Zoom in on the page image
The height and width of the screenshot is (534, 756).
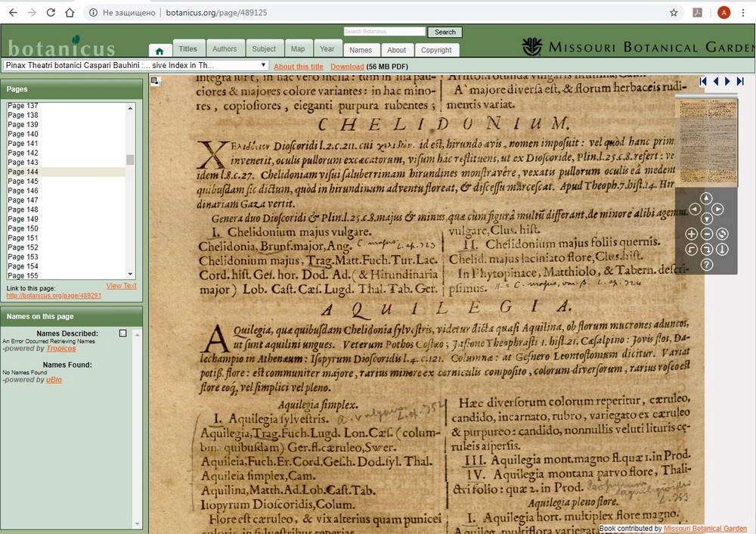click(691, 234)
